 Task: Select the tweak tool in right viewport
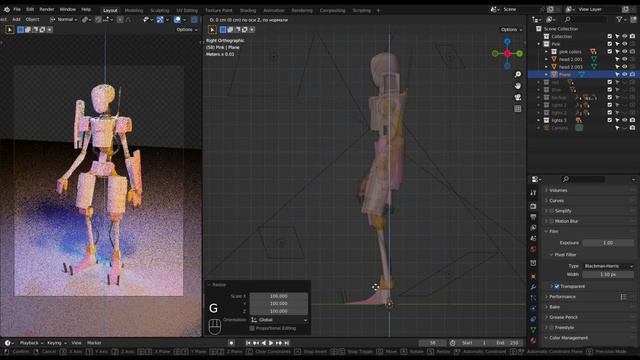[212, 29]
